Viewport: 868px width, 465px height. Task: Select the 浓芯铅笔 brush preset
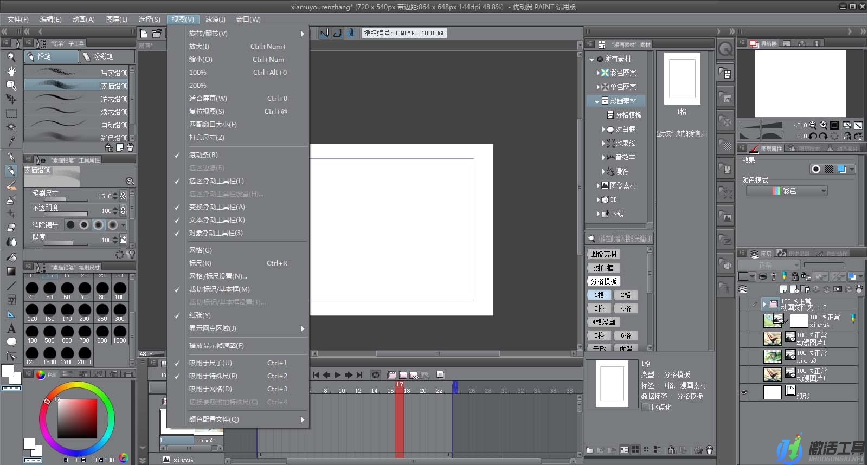point(76,99)
